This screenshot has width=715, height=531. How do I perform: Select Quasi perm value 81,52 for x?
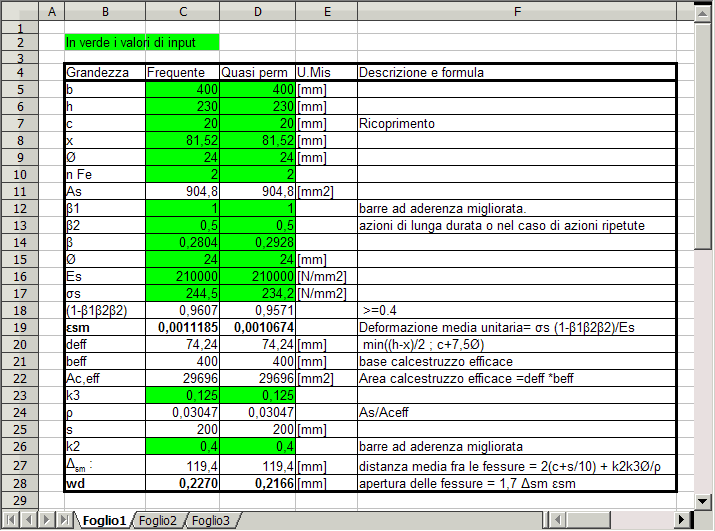point(258,141)
